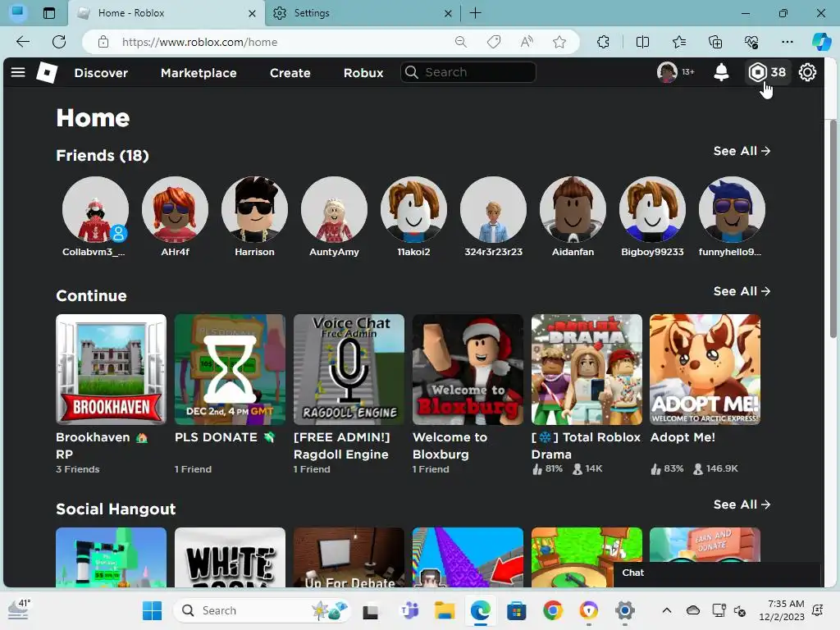Screen dimensions: 840x630
Task: Open a new browser tab
Action: [x=475, y=13]
